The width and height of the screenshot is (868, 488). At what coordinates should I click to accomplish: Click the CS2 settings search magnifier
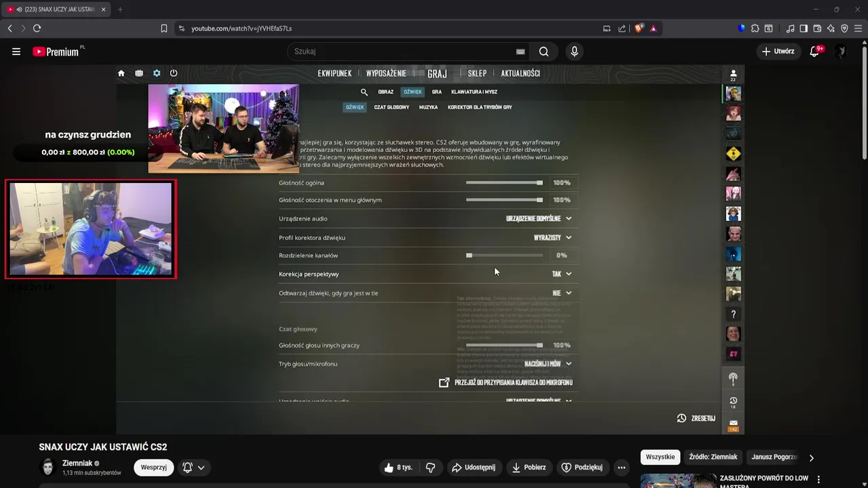click(x=364, y=92)
